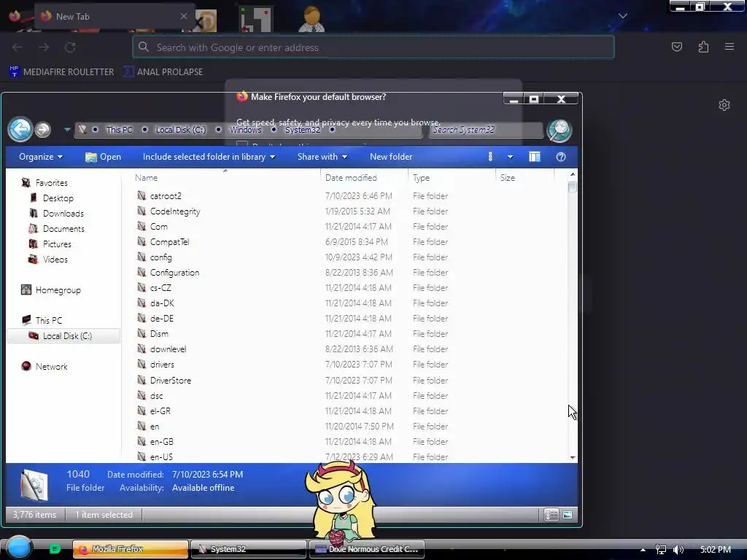
Task: Select the Windows breadcrumb segment
Action: (245, 130)
